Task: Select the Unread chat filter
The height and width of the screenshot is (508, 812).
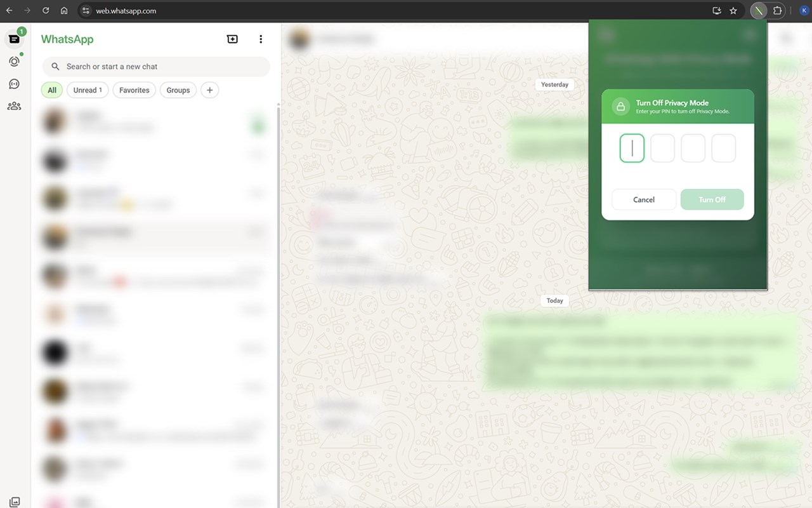Action: click(x=88, y=90)
